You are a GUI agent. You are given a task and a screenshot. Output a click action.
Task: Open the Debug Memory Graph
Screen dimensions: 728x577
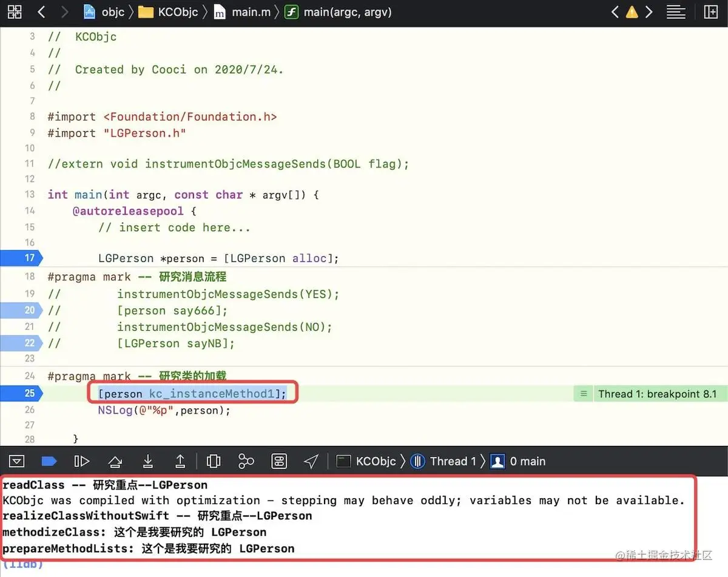(246, 461)
